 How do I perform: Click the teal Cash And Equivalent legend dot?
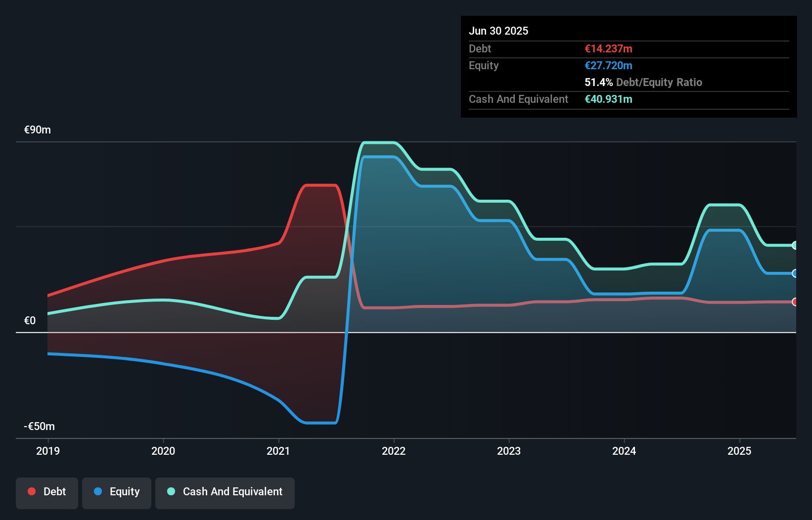click(171, 491)
